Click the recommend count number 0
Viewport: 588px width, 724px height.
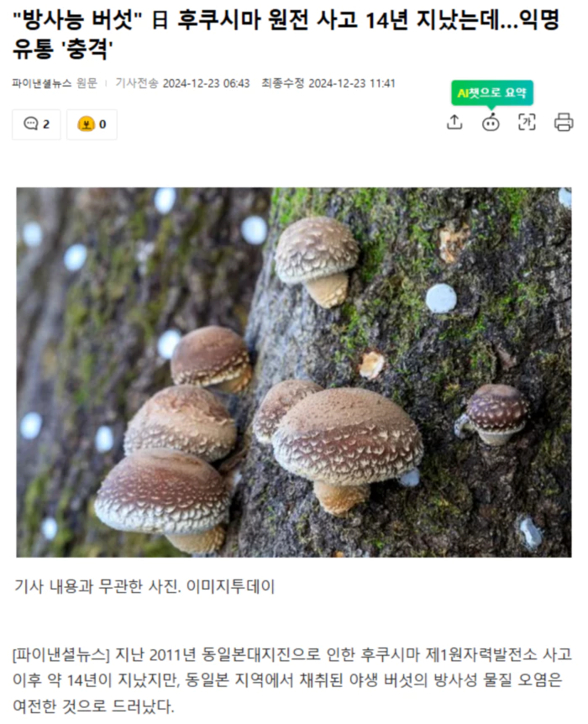click(x=102, y=124)
